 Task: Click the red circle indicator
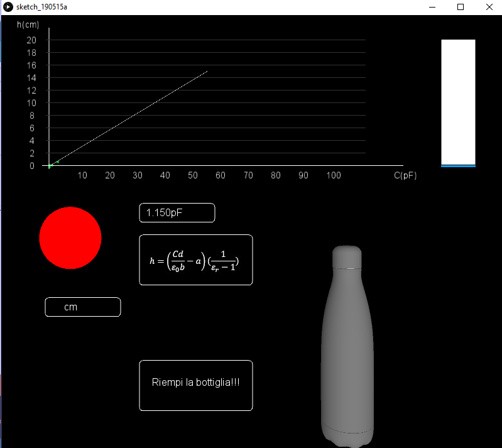[70, 238]
